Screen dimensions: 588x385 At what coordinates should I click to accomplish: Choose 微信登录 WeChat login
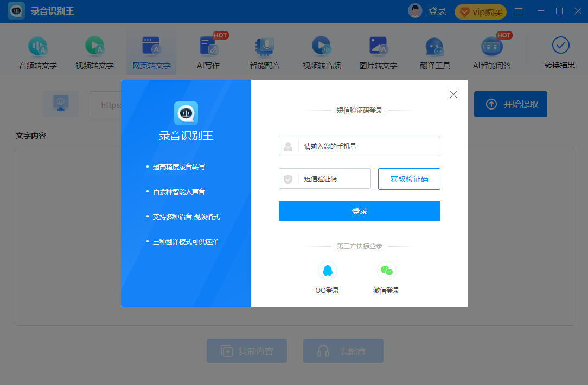click(386, 278)
